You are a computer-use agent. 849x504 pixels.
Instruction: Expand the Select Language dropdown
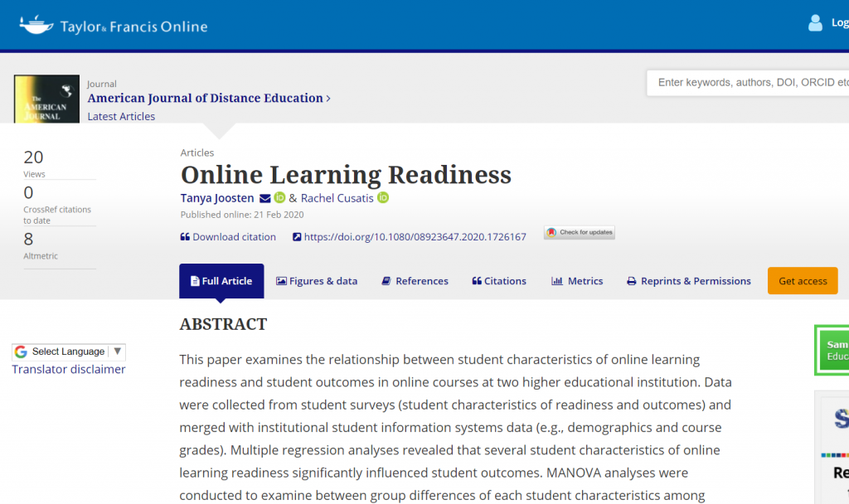point(69,351)
